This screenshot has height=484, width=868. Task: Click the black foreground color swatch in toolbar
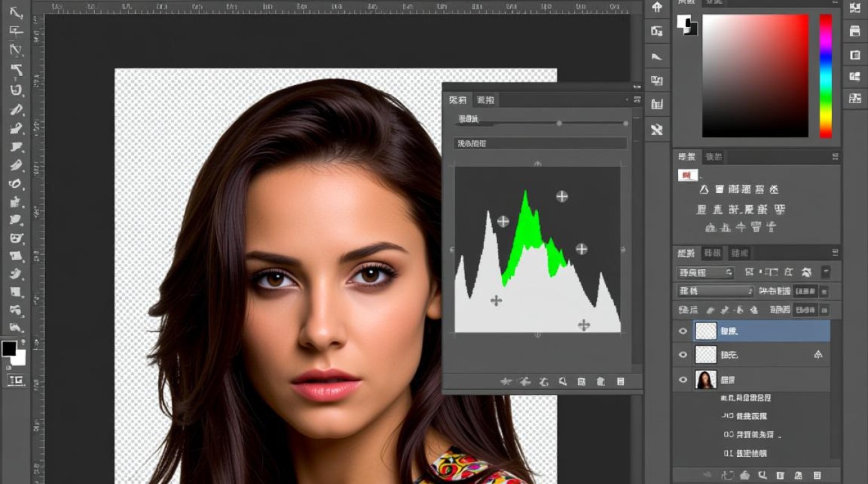(9, 349)
